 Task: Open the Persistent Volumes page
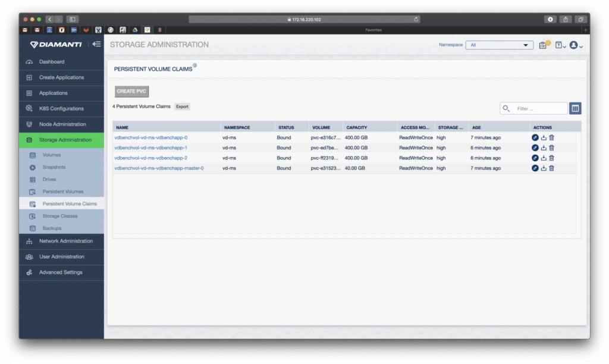[x=61, y=192]
